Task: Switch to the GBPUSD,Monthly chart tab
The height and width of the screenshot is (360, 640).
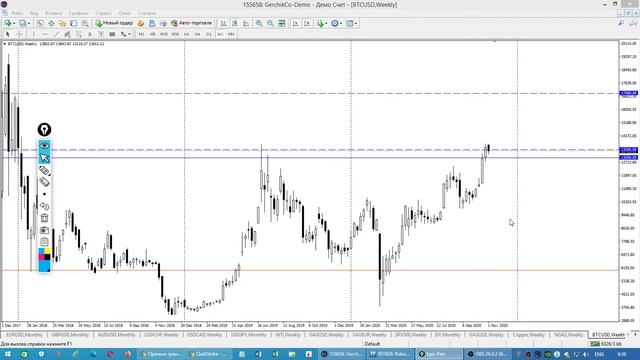Action: [70, 335]
